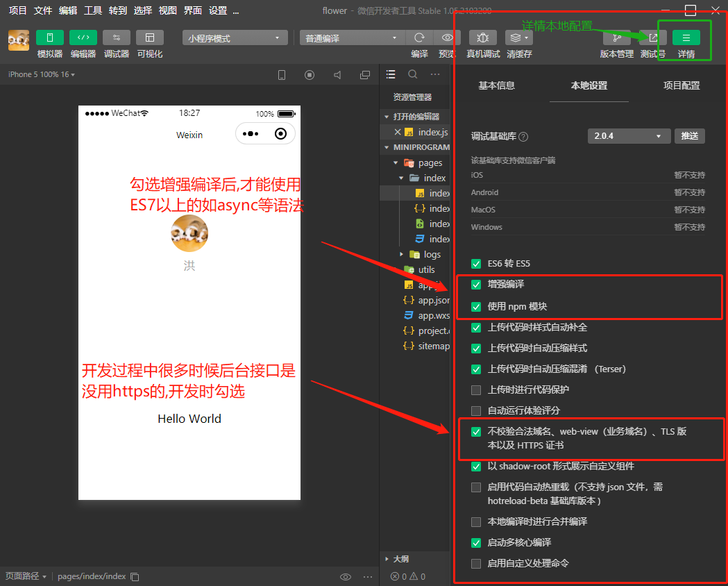Click the preview eye (预览) icon
The width and height of the screenshot is (728, 586).
point(447,37)
